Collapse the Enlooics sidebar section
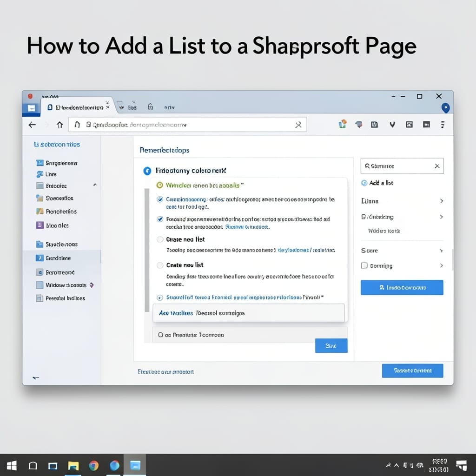This screenshot has height=476, width=476. pos(95,185)
